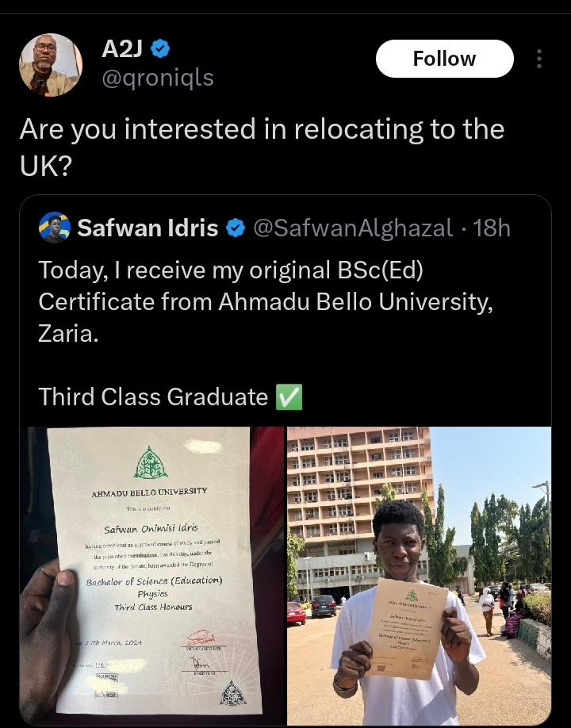Click the green university crest on certificate
The height and width of the screenshot is (728, 571).
[x=151, y=463]
